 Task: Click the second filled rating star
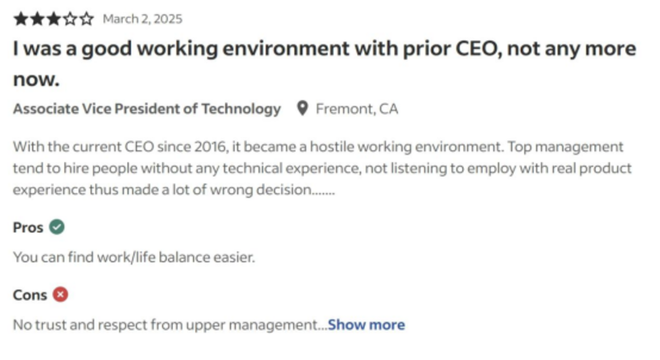(37, 19)
